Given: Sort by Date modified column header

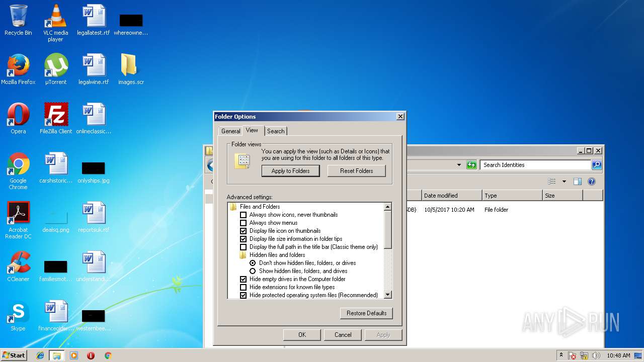Looking at the screenshot, I should [451, 196].
